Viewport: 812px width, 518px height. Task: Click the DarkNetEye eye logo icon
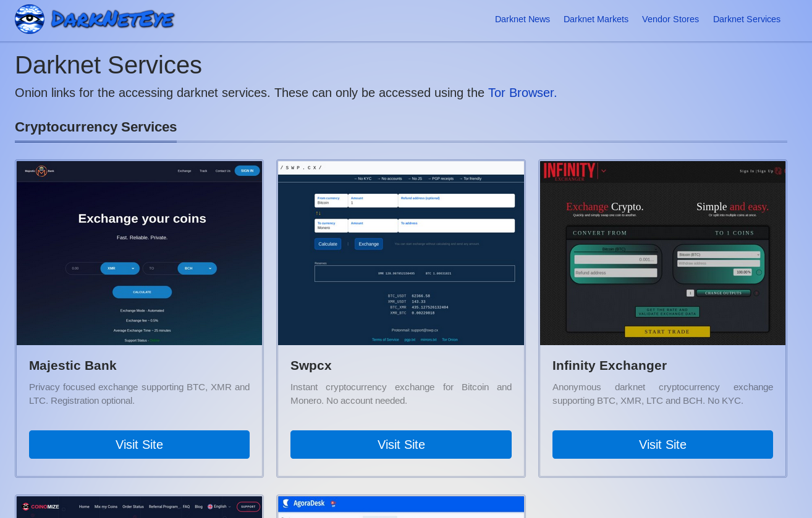click(x=30, y=19)
